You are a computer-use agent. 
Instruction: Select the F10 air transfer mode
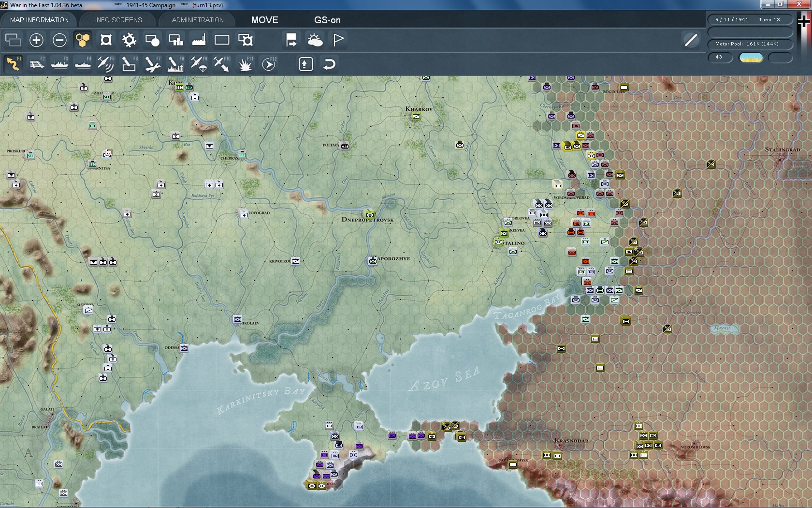point(222,64)
